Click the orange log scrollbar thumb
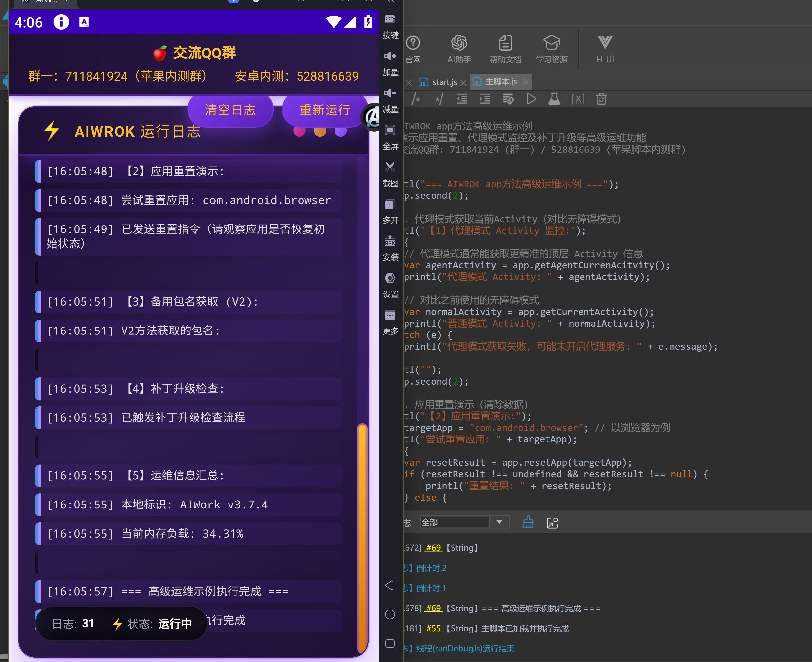 (x=362, y=538)
